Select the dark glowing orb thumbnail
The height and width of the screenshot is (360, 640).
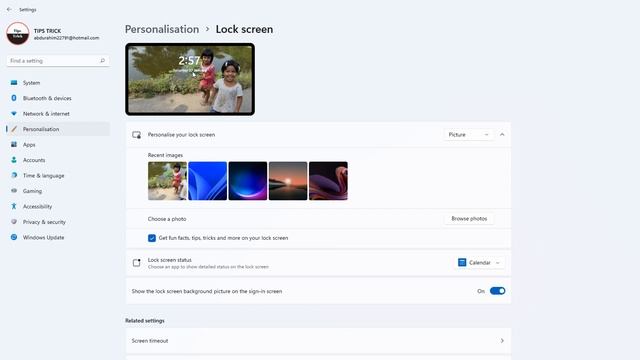248,181
